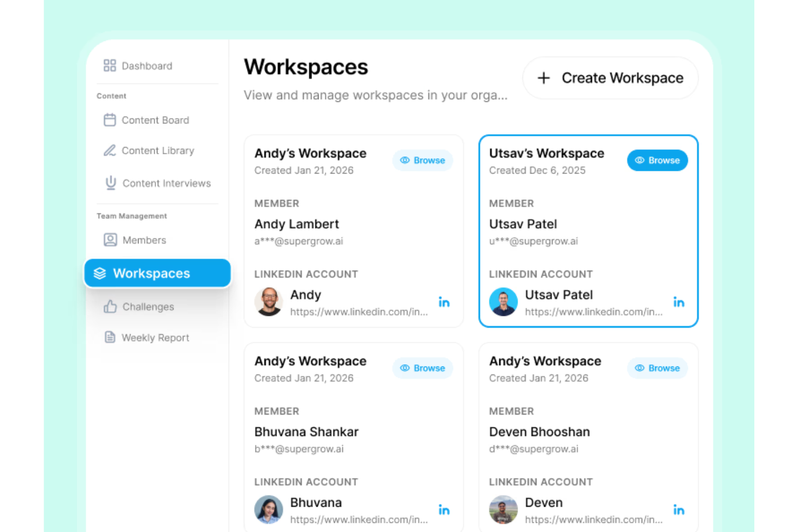This screenshot has width=798, height=532.
Task: Click the Weekly Report document icon
Action: coord(109,337)
